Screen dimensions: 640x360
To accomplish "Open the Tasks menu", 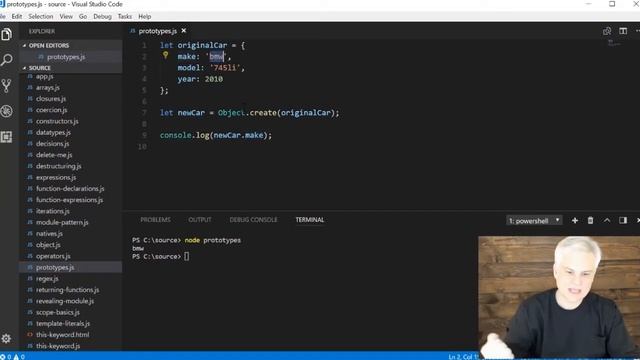I will pos(124,16).
